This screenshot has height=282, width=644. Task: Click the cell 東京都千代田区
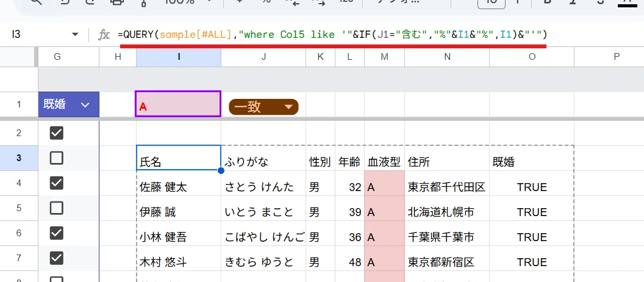click(x=447, y=183)
